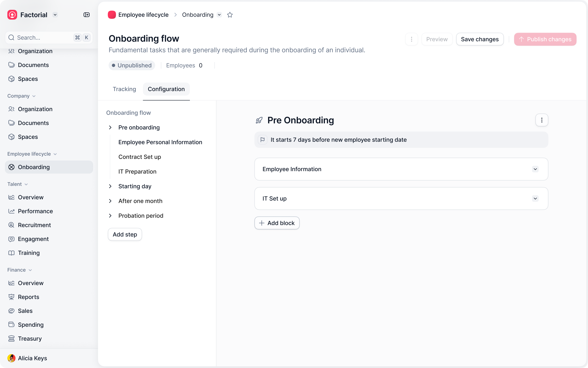Image resolution: width=588 pixels, height=368 pixels.
Task: Click the Save changes button
Action: 480,39
